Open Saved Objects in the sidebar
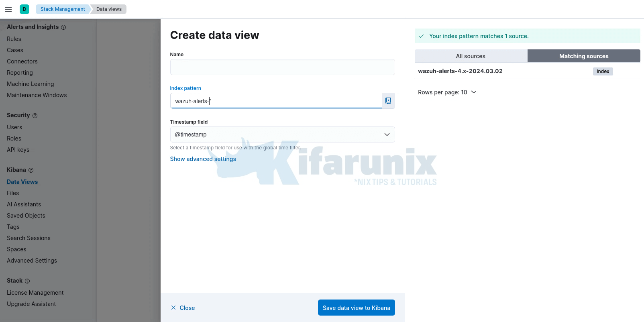Screen dimensions: 644x322 (26, 216)
